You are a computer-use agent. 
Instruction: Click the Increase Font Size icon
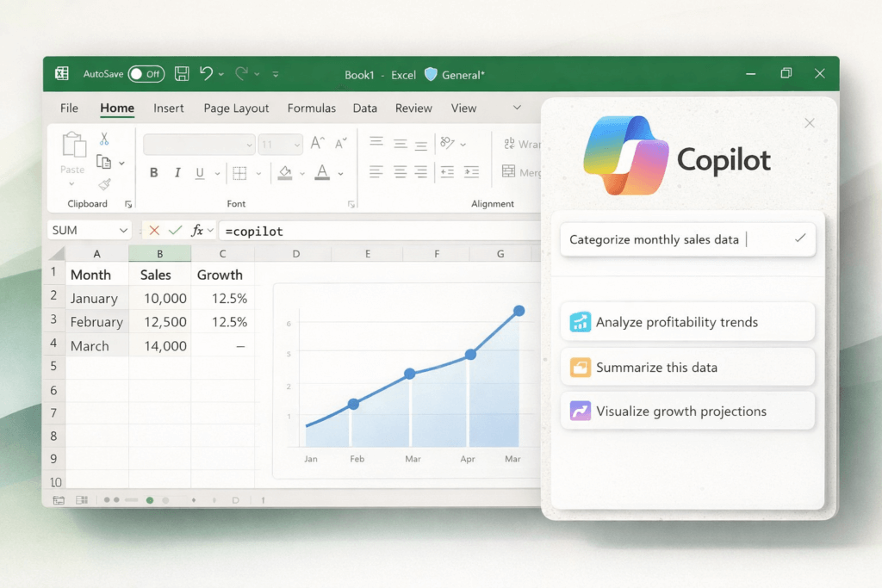tap(318, 142)
